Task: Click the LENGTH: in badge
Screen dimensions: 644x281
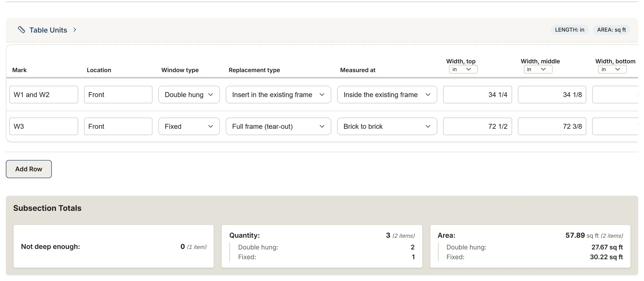Action: (x=569, y=30)
